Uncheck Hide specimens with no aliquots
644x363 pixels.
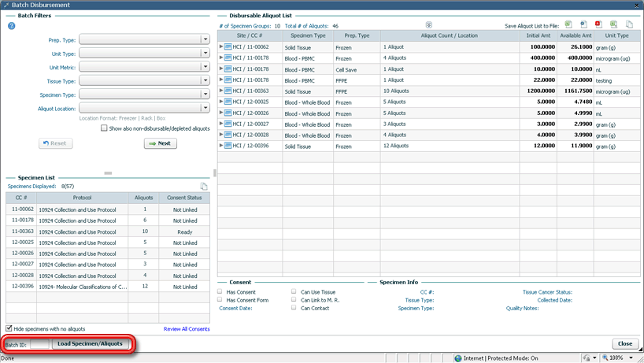point(9,328)
